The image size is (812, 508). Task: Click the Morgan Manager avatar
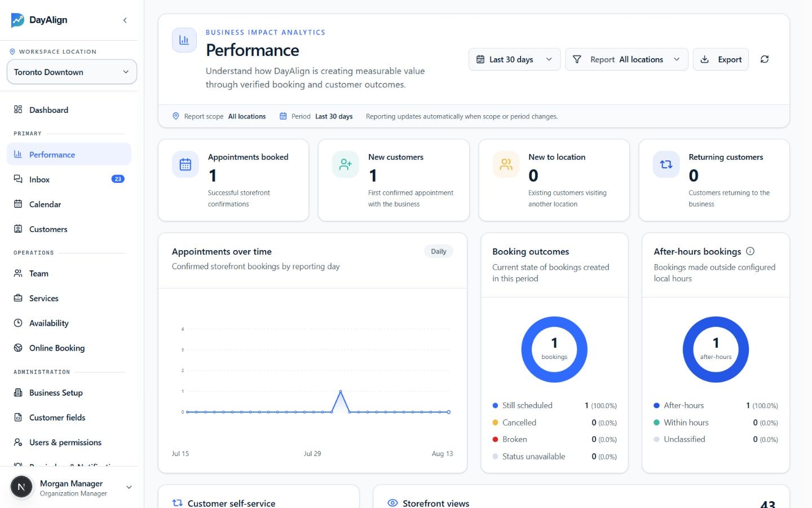(x=21, y=487)
